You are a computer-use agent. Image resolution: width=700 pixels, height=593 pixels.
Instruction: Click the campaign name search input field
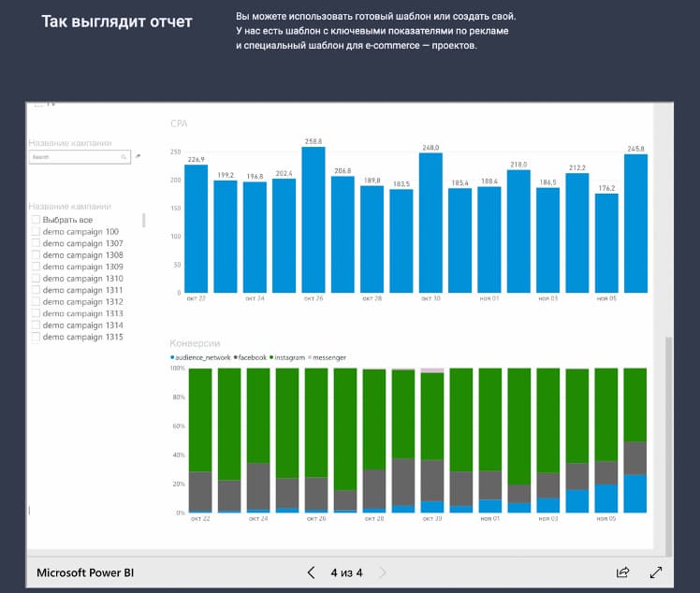[75, 157]
